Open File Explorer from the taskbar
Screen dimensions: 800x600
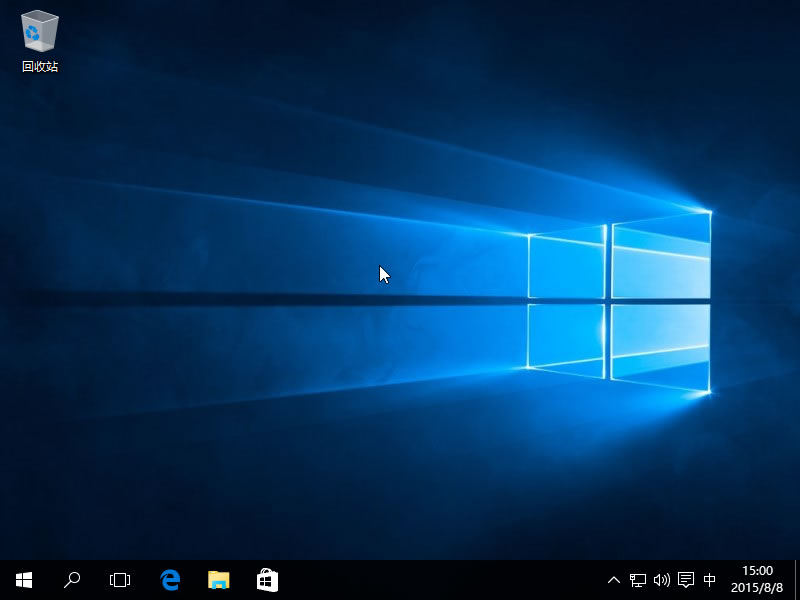[x=219, y=580]
